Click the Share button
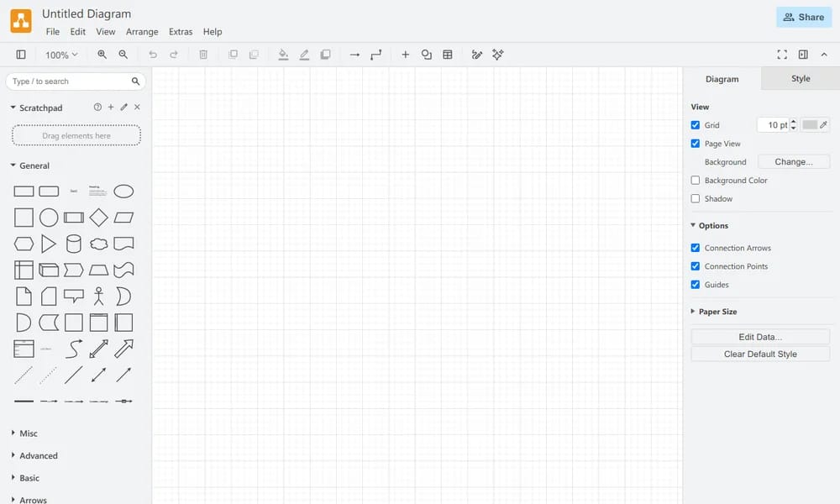This screenshot has height=504, width=840. coord(804,17)
